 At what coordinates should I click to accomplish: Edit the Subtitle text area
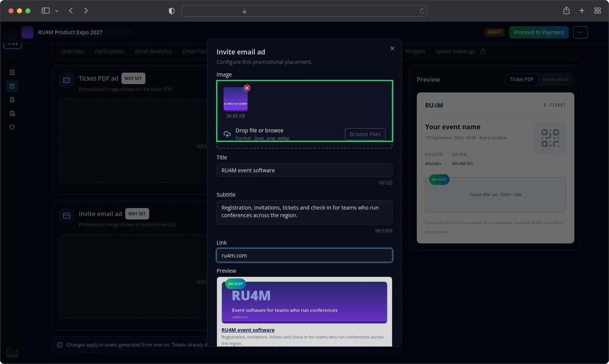[304, 212]
